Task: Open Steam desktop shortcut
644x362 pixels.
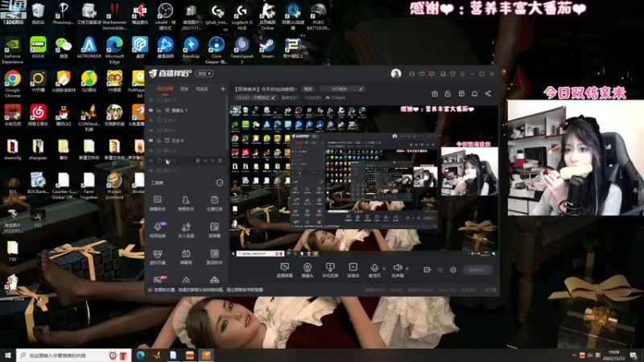Action: click(267, 47)
